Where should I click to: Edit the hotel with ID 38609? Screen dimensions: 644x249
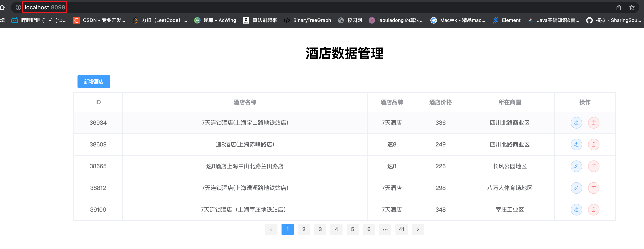576,144
